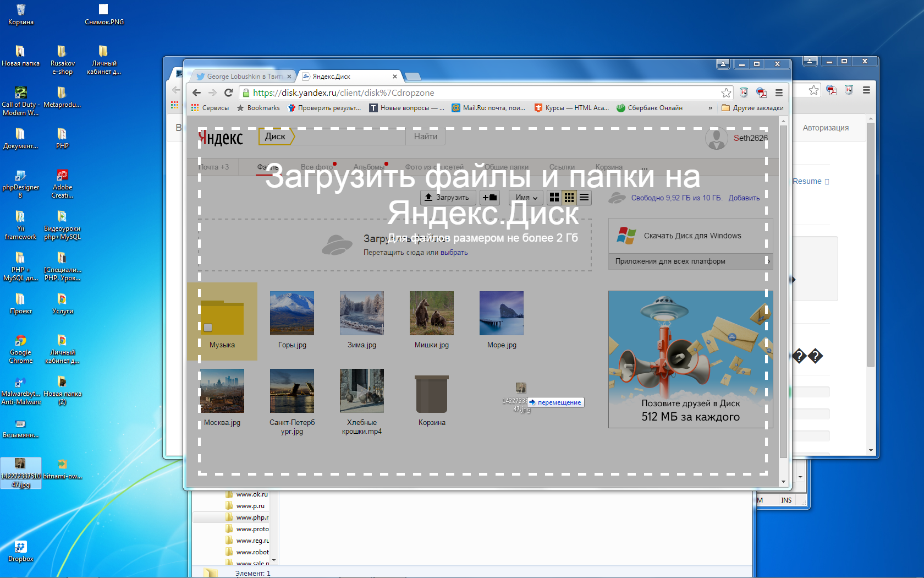Screen dimensions: 924x578
Task: Click the Добавить storage link
Action: [744, 198]
